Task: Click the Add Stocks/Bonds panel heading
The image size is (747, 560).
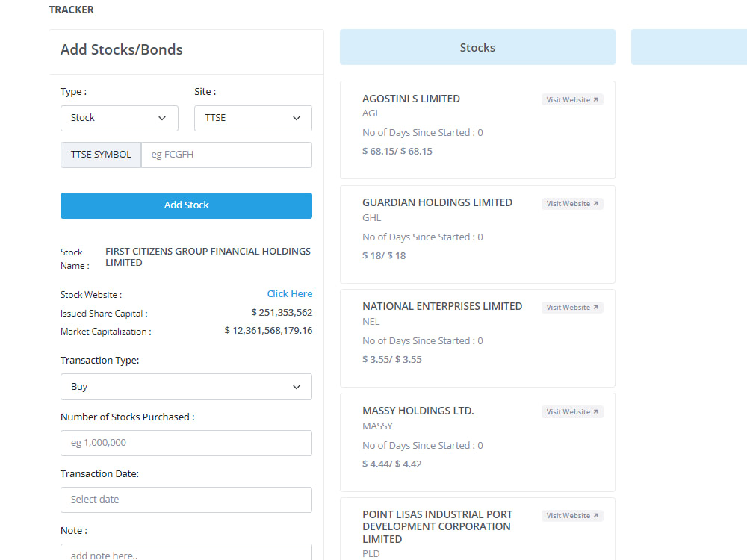Action: (x=122, y=49)
